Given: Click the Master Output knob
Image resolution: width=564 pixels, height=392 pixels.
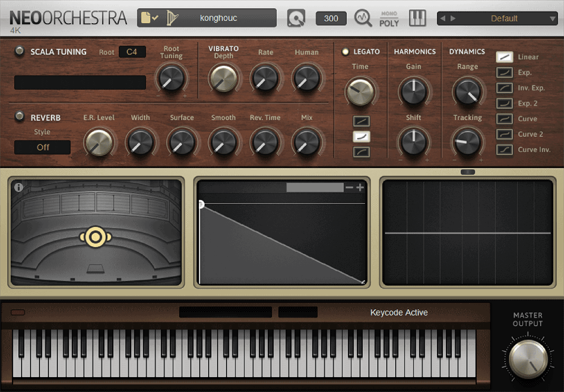Looking at the screenshot, I should tap(528, 359).
